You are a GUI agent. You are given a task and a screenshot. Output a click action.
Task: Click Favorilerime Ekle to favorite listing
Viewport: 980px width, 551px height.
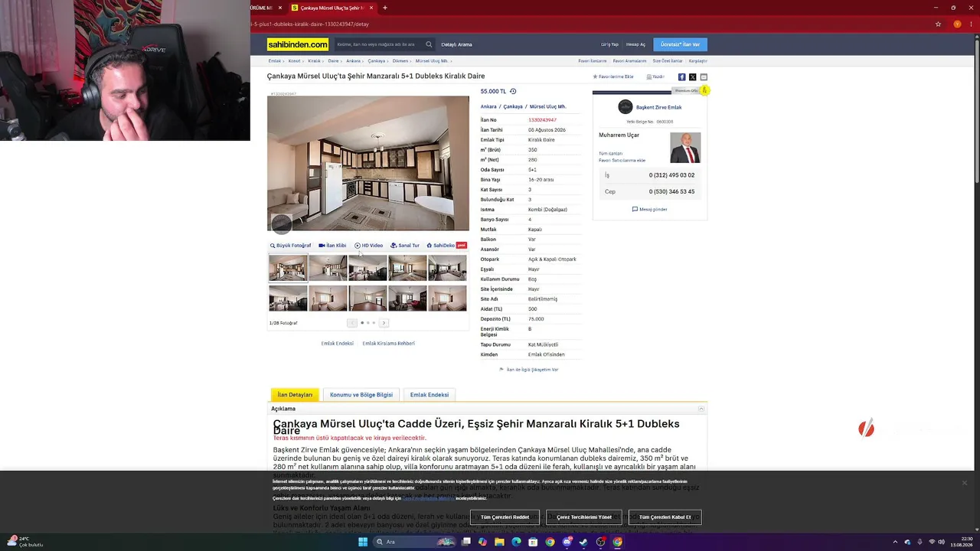613,77
